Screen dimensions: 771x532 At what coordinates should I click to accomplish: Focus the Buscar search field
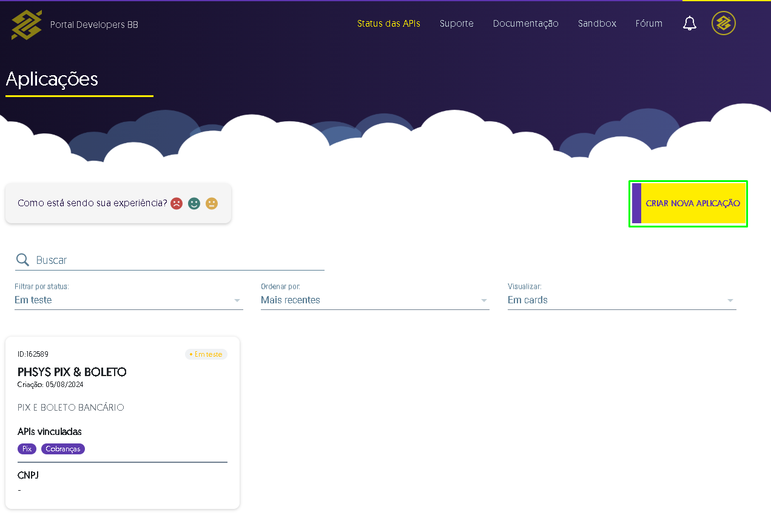[x=170, y=260]
